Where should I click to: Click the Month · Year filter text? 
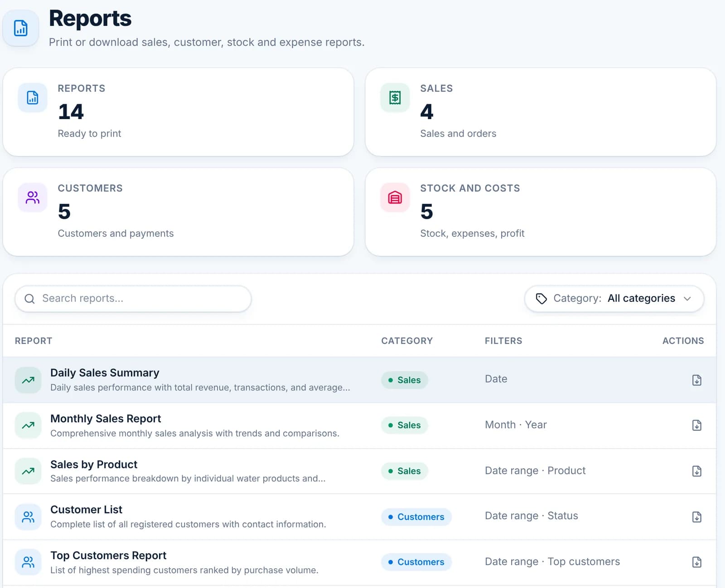click(x=516, y=425)
